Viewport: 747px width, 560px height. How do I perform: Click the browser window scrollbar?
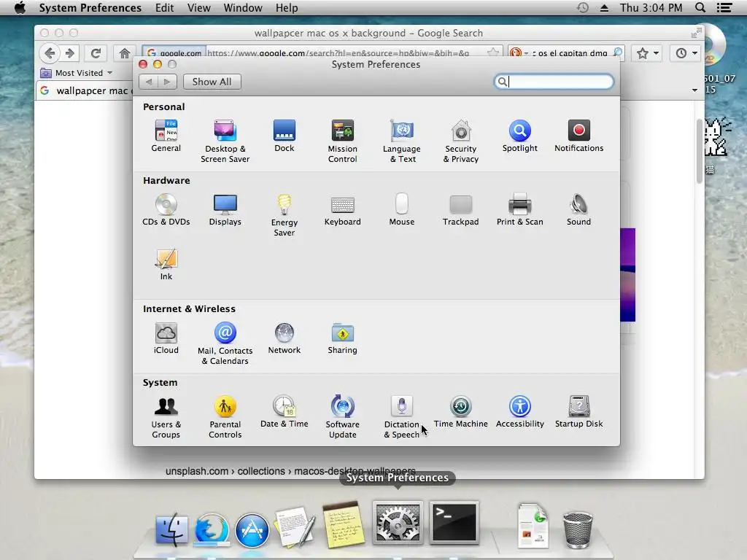point(700,152)
